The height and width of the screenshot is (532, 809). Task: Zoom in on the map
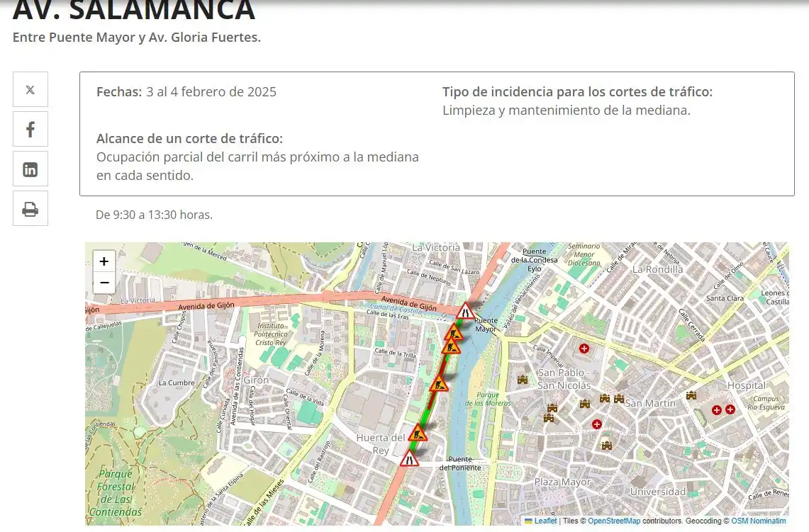(104, 261)
